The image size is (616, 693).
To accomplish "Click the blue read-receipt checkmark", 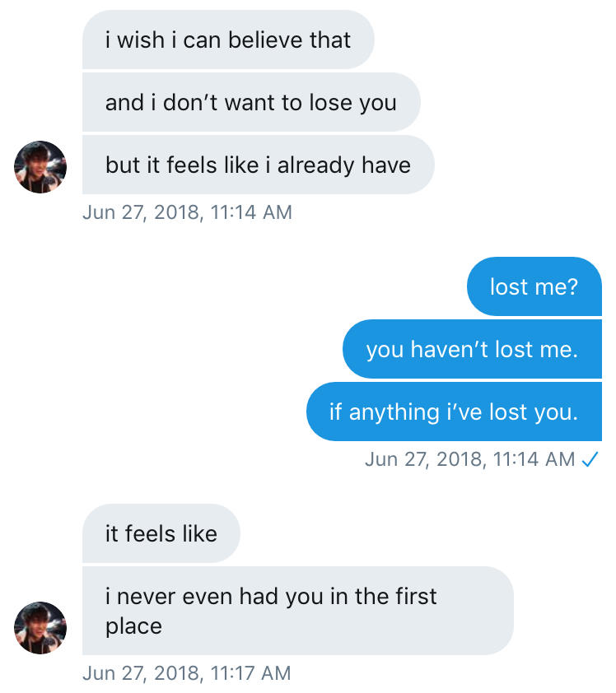I will tap(589, 459).
